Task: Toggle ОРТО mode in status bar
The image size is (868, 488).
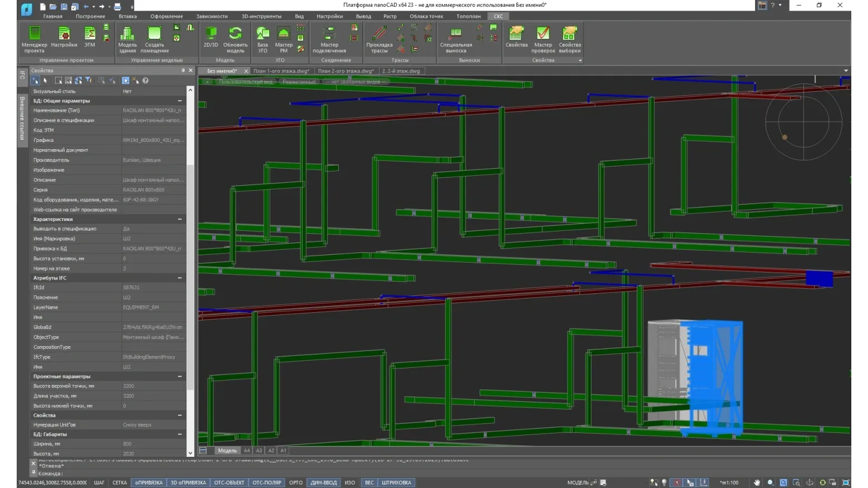Action: [x=296, y=482]
